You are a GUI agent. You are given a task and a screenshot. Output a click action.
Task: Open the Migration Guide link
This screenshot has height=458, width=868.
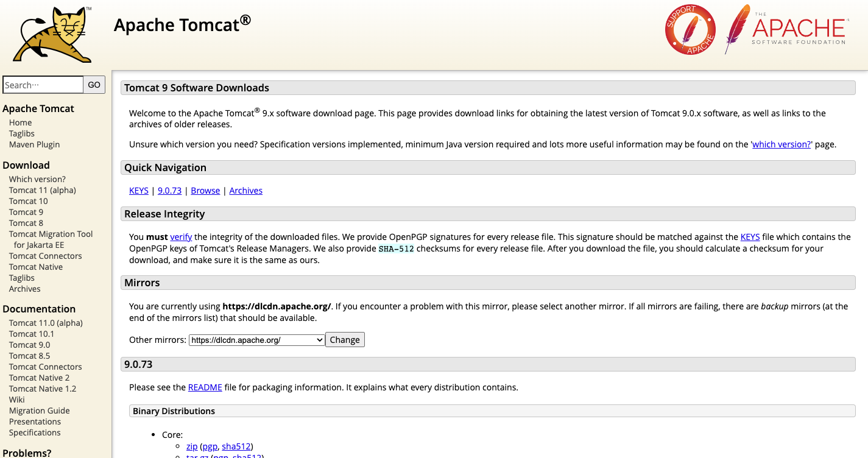[x=40, y=410]
